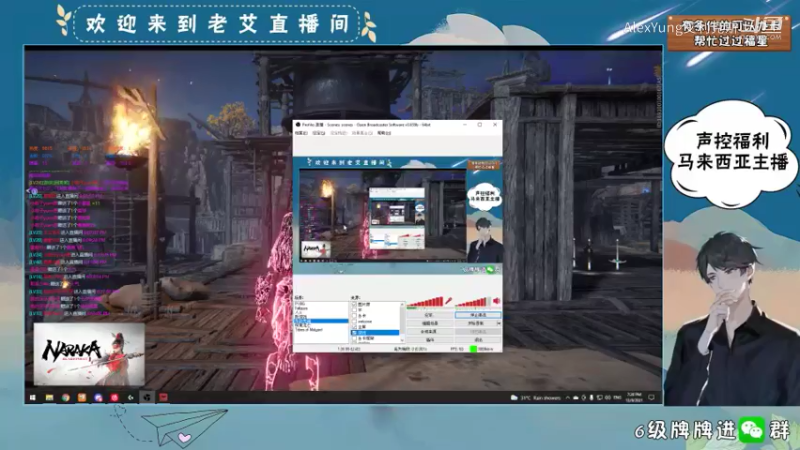
Task: Expand the arrow beside Start Recording
Action: click(x=498, y=323)
